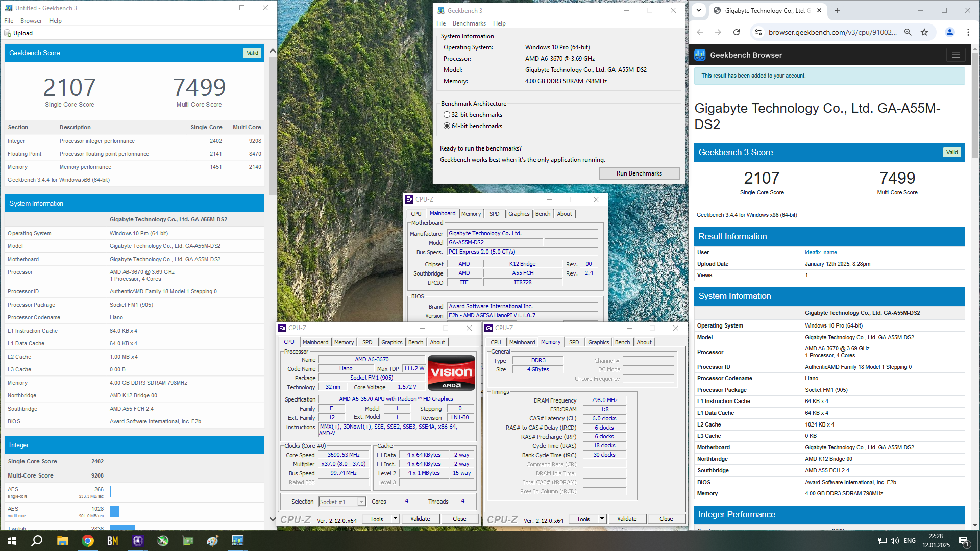
Task: Open Benchmarks menu in Geekbench 3 window
Action: coord(469,23)
